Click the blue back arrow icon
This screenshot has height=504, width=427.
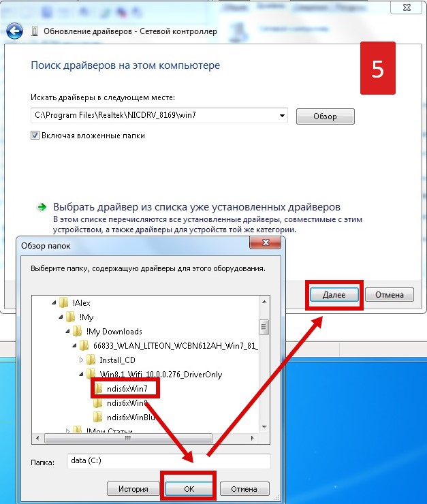14,31
